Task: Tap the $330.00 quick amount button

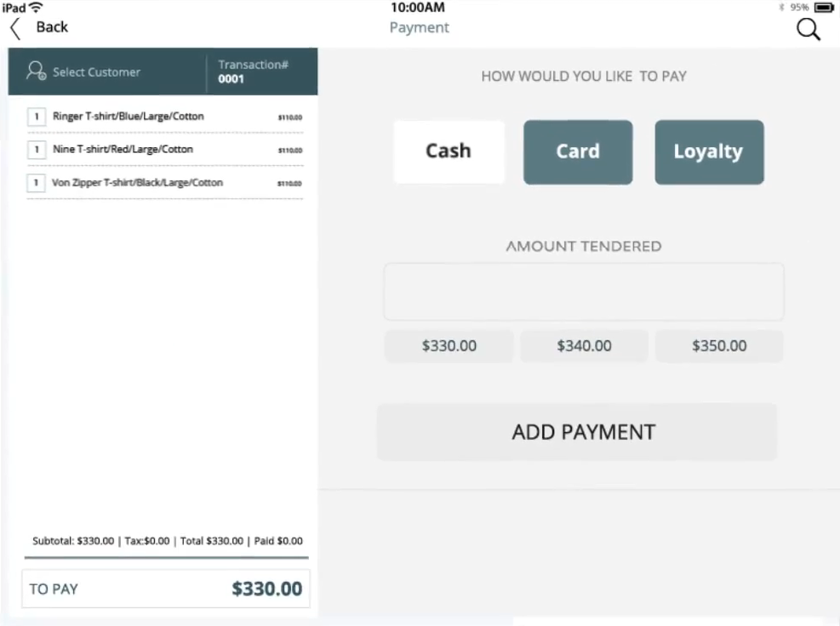Action: click(449, 346)
